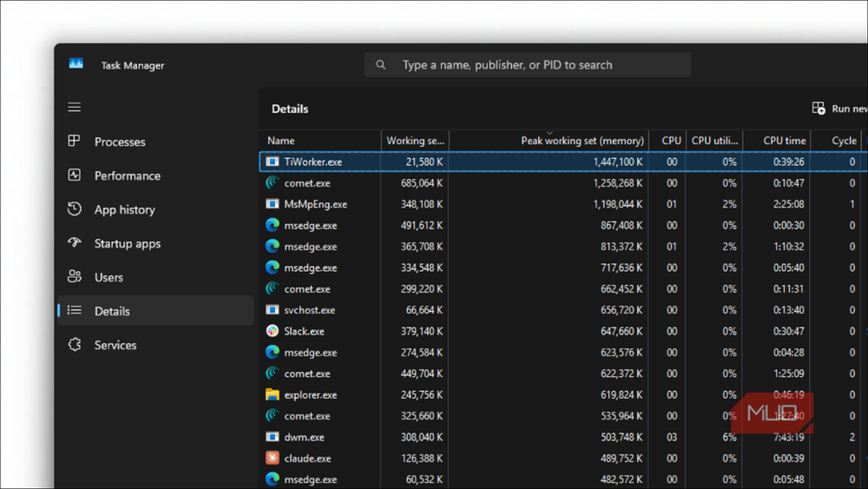Viewport: 868px width, 489px height.
Task: Click icon of comet.exe using 685,064 K
Action: pos(273,182)
